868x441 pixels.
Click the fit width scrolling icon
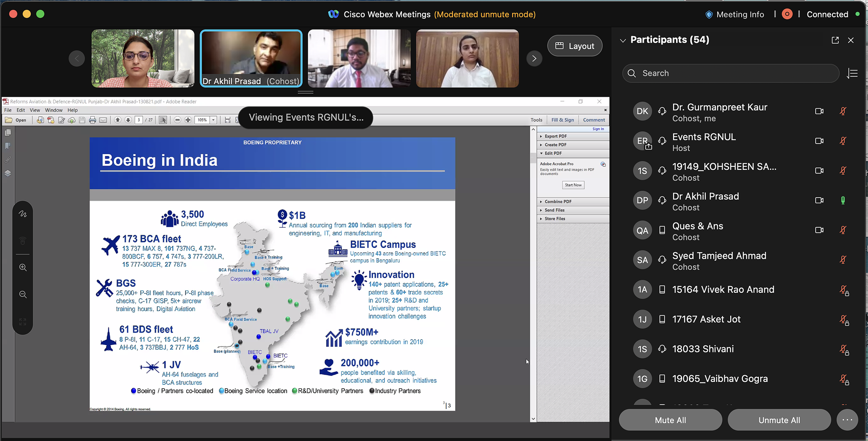227,120
